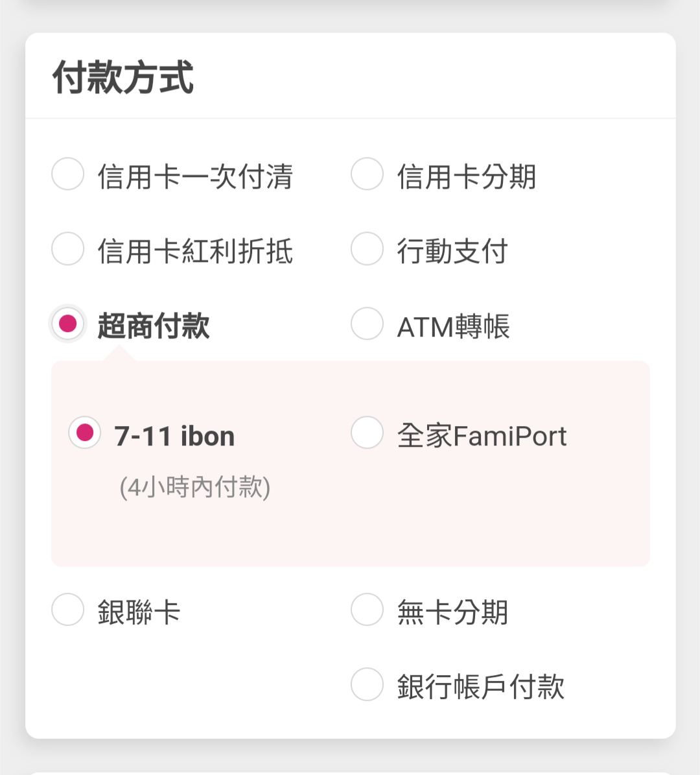The height and width of the screenshot is (775, 700).
Task: Click the 銀行帳戶付款 label text
Action: click(481, 687)
